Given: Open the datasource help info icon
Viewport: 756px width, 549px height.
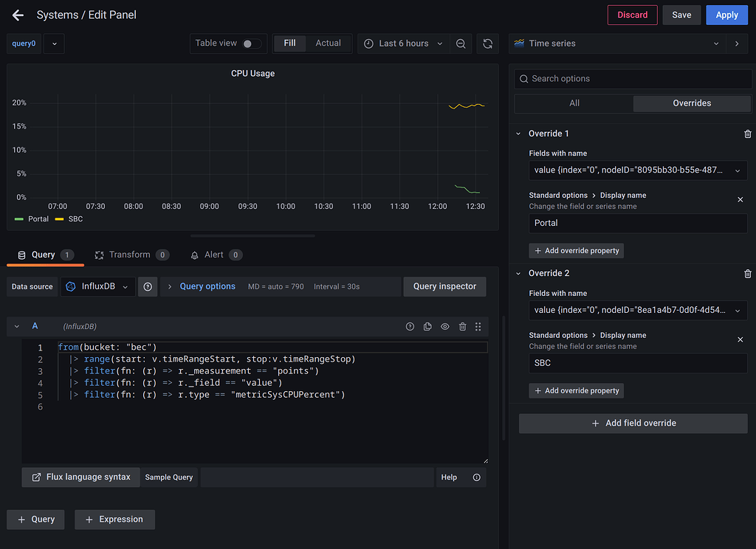Looking at the screenshot, I should 148,287.
